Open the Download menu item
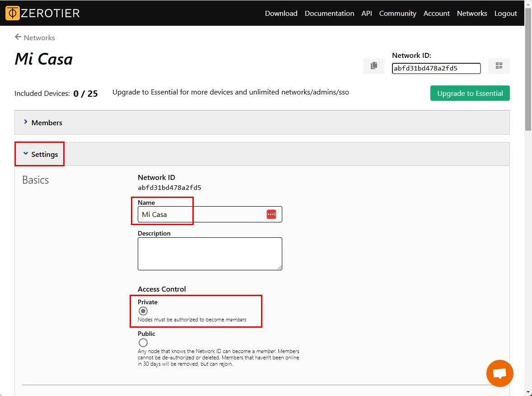This screenshot has height=396, width=532. [281, 14]
